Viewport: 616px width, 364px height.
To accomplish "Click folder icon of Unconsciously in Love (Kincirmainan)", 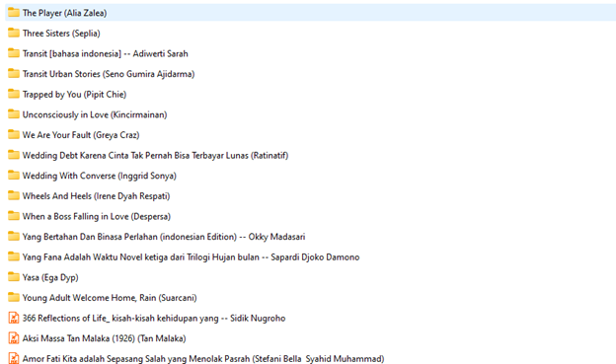I will (x=14, y=114).
